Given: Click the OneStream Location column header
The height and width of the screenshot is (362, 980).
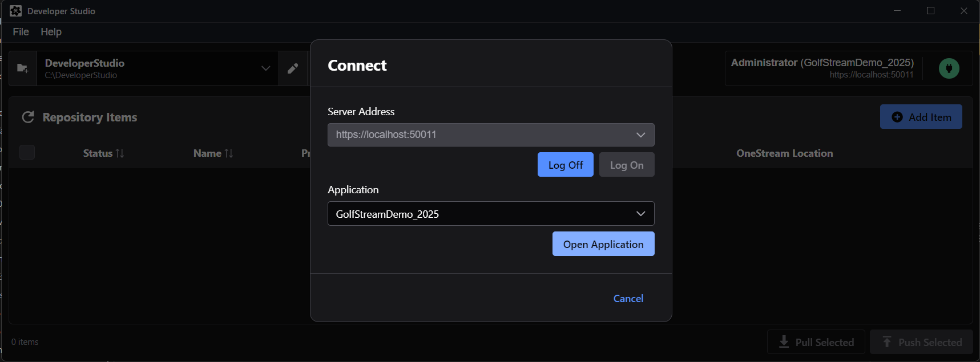Looking at the screenshot, I should [x=785, y=153].
